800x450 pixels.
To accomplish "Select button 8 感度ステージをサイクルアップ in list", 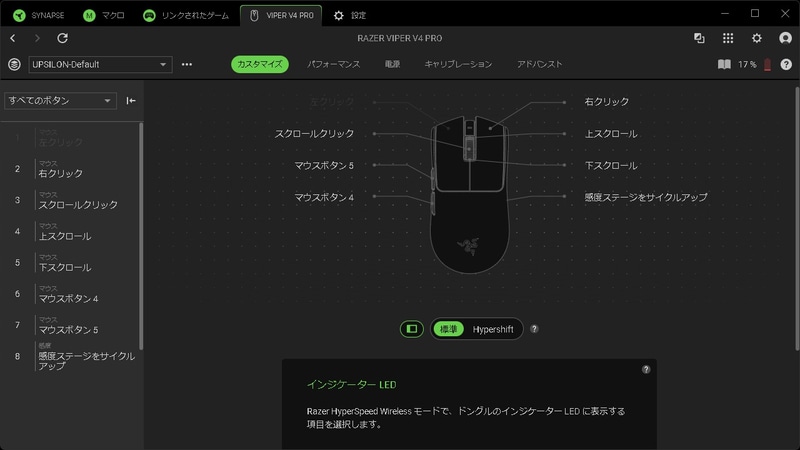I will pyautogui.click(x=70, y=356).
